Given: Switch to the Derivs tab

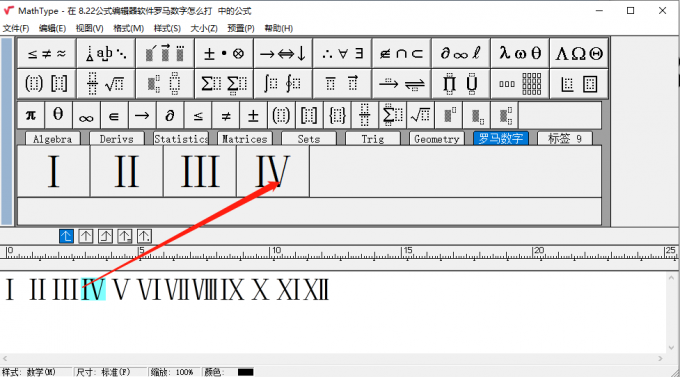Looking at the screenshot, I should click(x=116, y=139).
